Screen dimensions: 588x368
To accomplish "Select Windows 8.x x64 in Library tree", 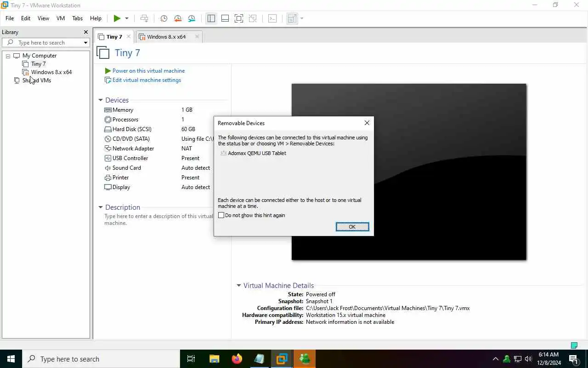I will (x=51, y=72).
